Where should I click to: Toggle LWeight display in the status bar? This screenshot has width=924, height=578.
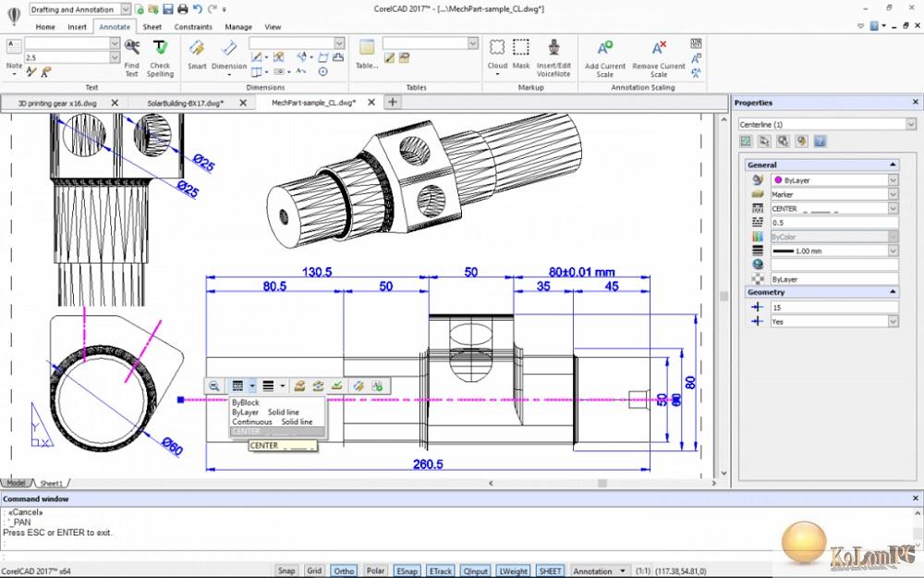(x=513, y=571)
